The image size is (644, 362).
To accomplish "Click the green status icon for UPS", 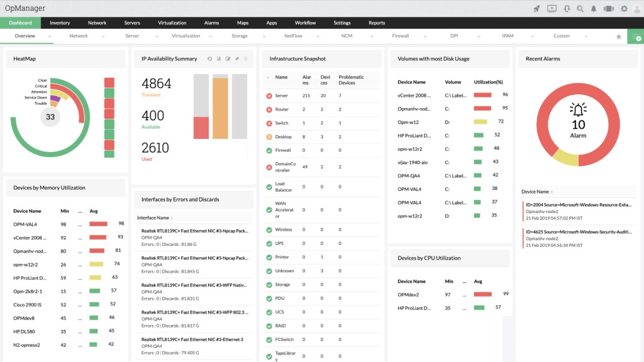I will 269,244.
